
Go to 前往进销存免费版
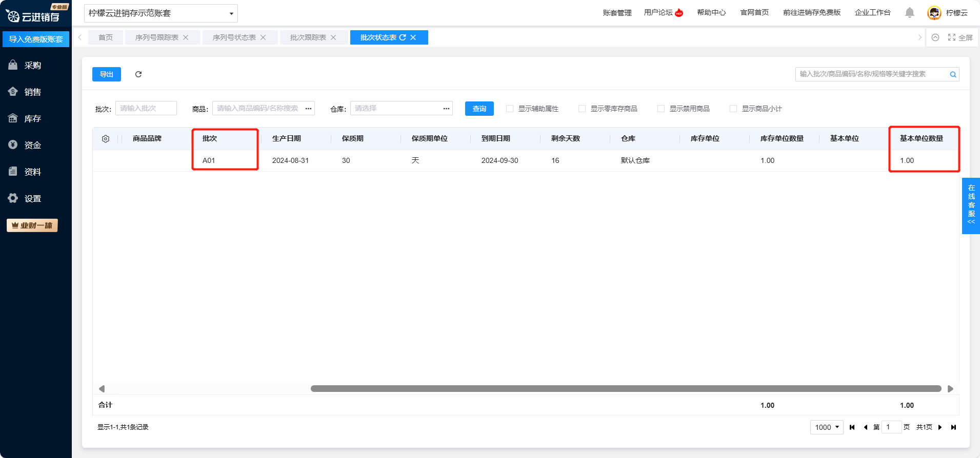(812, 13)
